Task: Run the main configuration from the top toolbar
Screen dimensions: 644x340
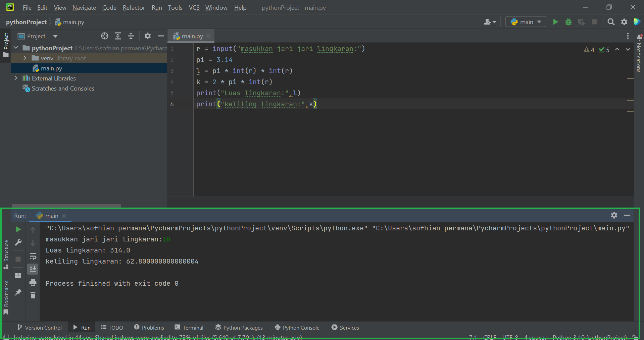Action: 555,22
